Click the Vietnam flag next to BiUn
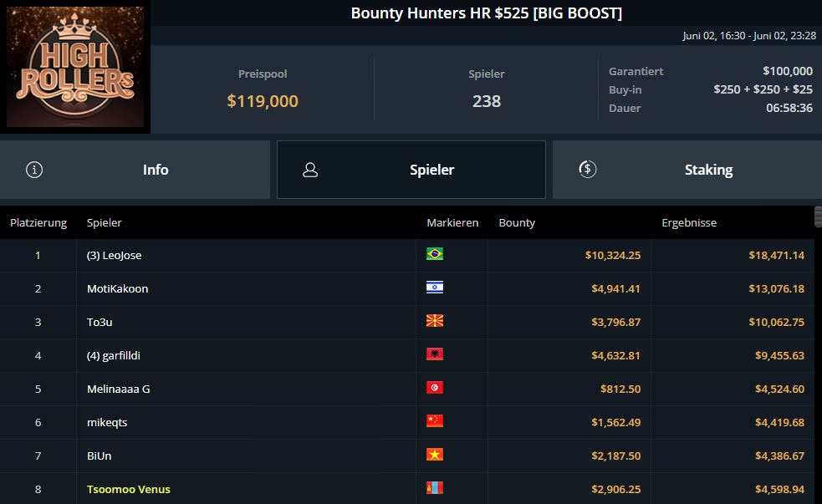 (x=435, y=455)
